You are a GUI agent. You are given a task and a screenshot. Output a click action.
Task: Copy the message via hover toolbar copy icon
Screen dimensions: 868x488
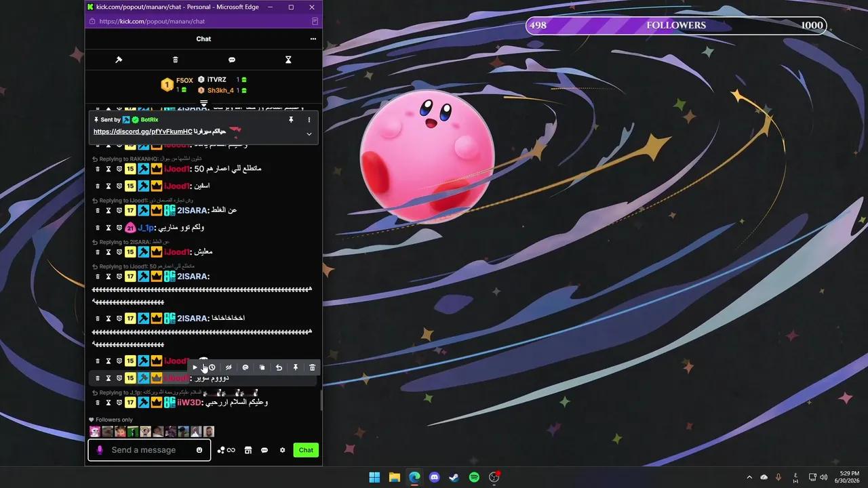(x=262, y=367)
